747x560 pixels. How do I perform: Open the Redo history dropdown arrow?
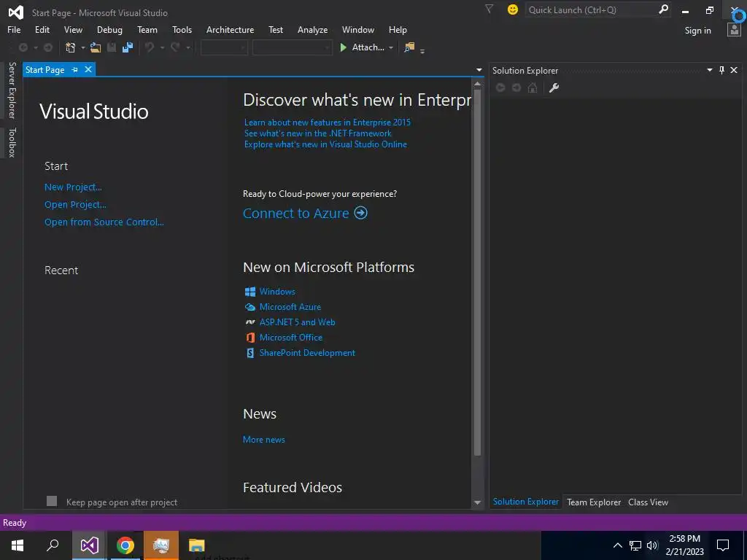tap(187, 47)
